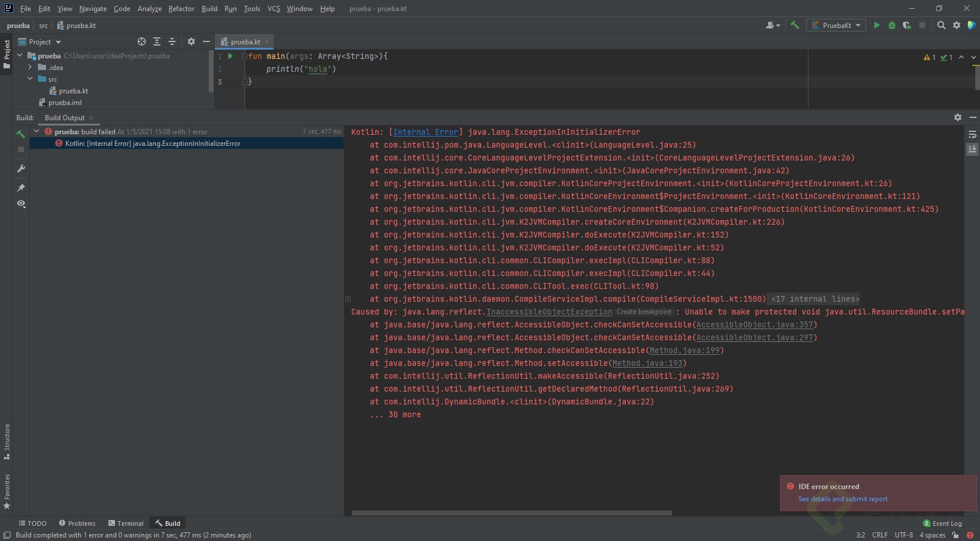
Task: Open the PruebaKt run configuration dropdown
Action: click(x=836, y=25)
